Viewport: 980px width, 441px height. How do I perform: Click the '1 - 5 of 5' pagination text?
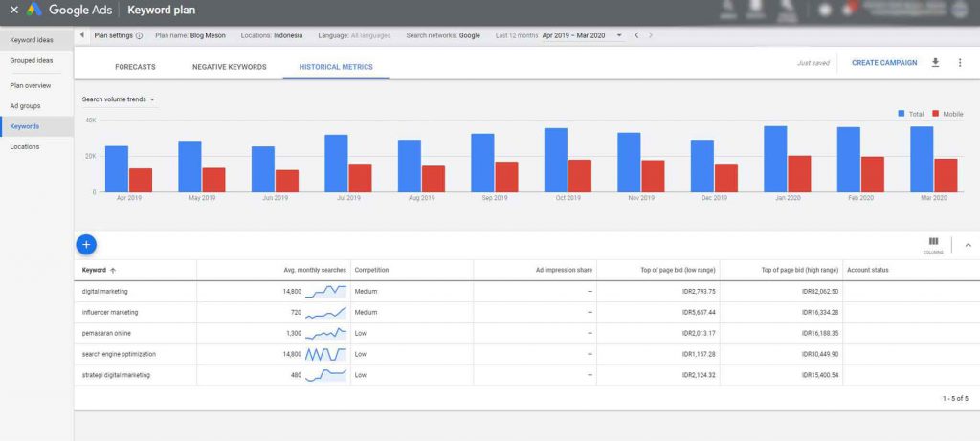click(x=956, y=398)
